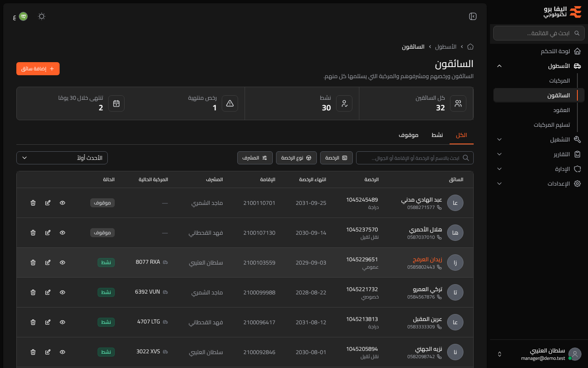Edit driver عرين المقبل
This screenshot has height=368, width=588.
48,322
